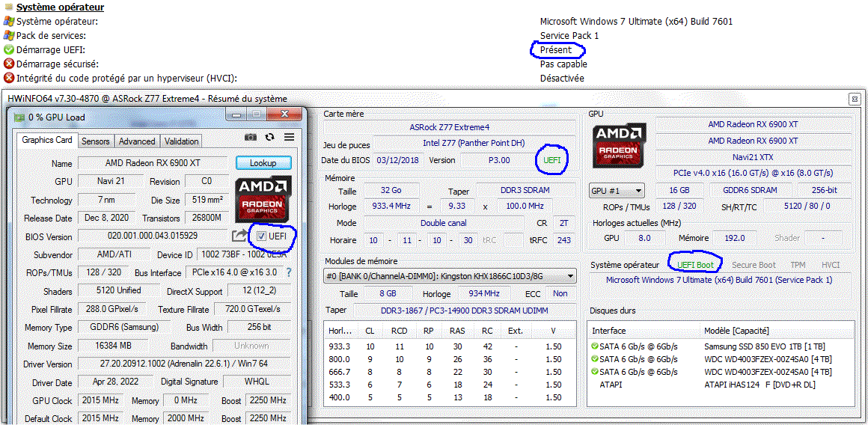This screenshot has width=868, height=425.
Task: Click the red cross icon beside Démarrage sécurisé
Action: coord(8,64)
